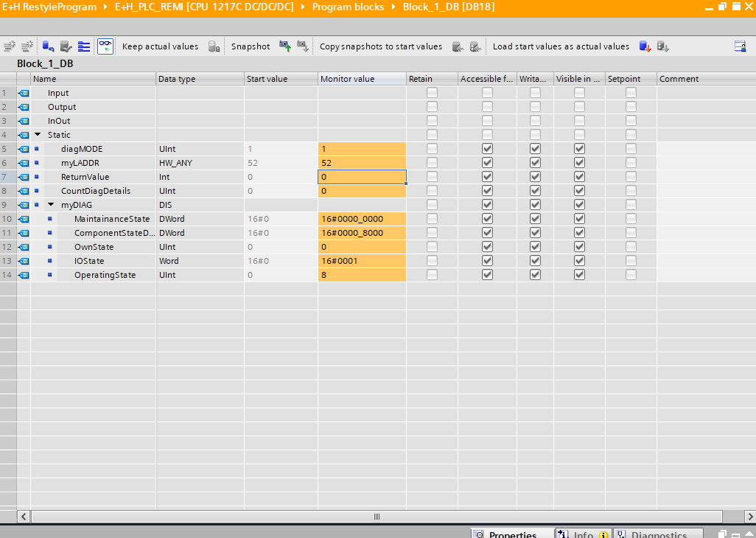
Task: Open the Info tab
Action: (582, 534)
